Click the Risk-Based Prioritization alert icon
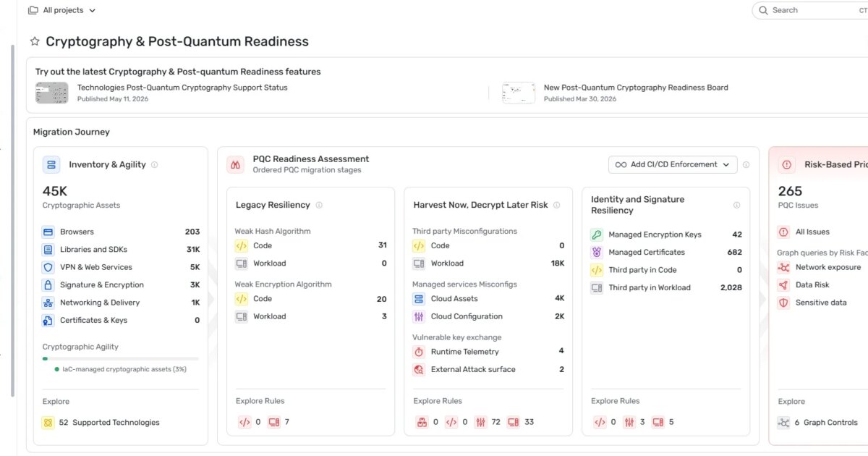The image size is (868, 456). click(787, 164)
